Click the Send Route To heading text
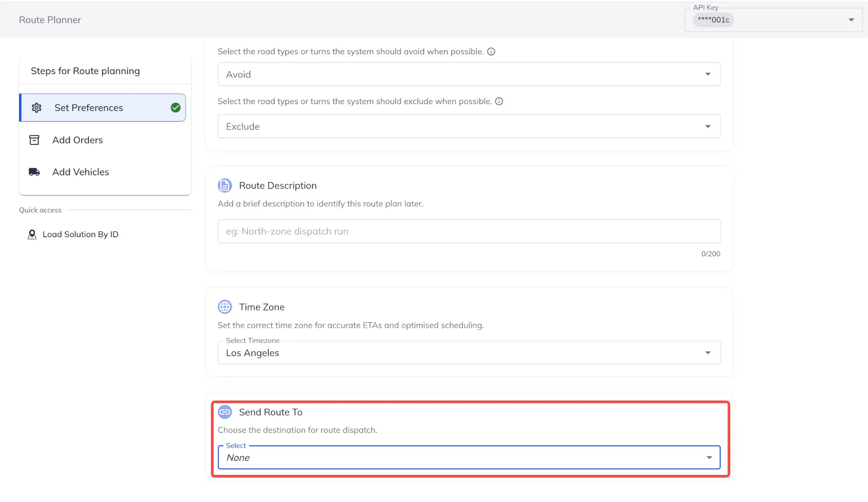The width and height of the screenshot is (868, 502). [270, 412]
